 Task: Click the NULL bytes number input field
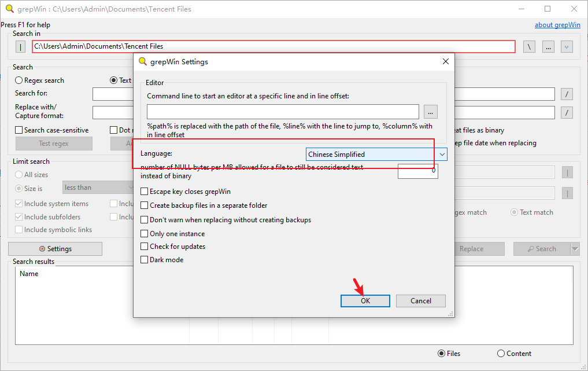pyautogui.click(x=417, y=171)
